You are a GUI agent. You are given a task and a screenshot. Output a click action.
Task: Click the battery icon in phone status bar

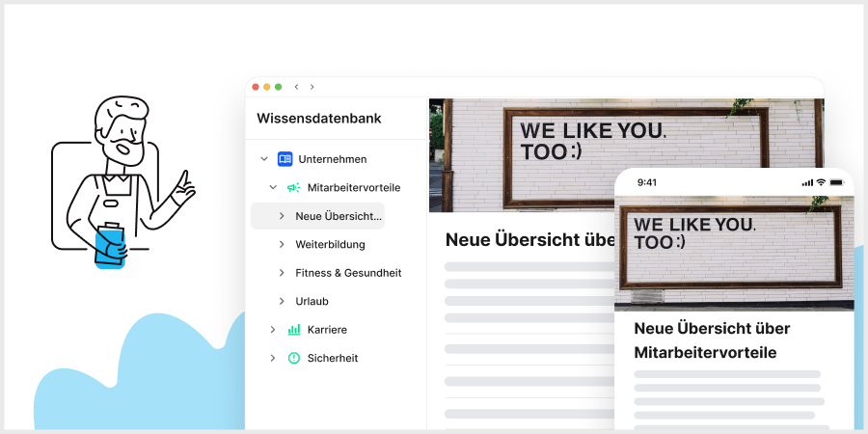pos(836,182)
